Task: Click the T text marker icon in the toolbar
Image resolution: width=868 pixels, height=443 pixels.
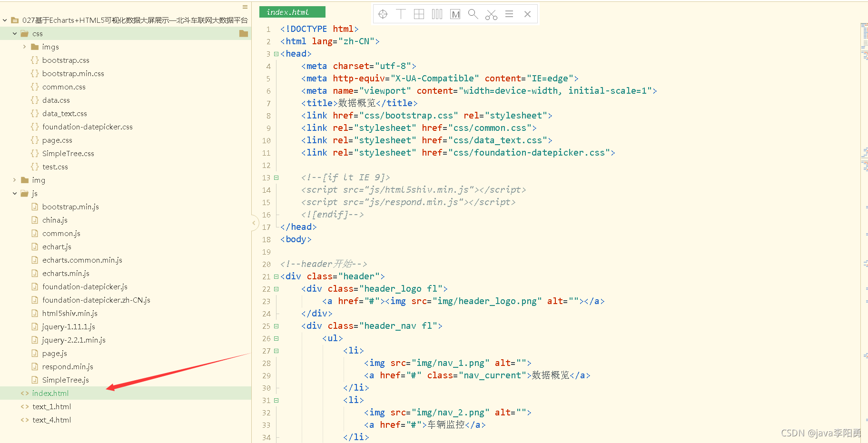Action: click(x=401, y=14)
